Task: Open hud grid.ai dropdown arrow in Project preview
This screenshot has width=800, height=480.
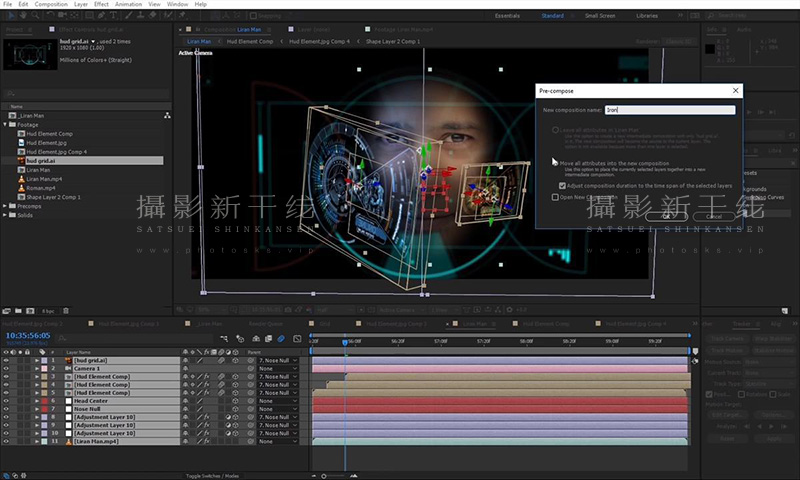Action: click(x=93, y=41)
